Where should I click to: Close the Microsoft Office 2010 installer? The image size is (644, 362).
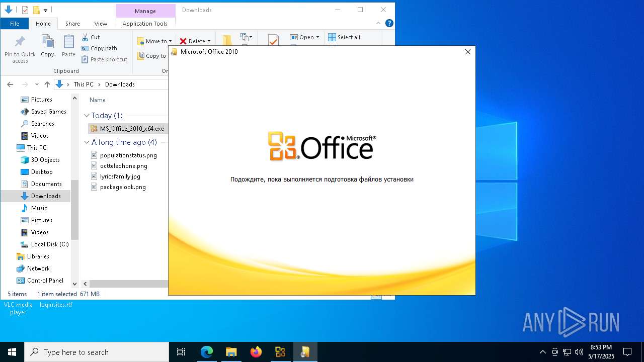468,52
